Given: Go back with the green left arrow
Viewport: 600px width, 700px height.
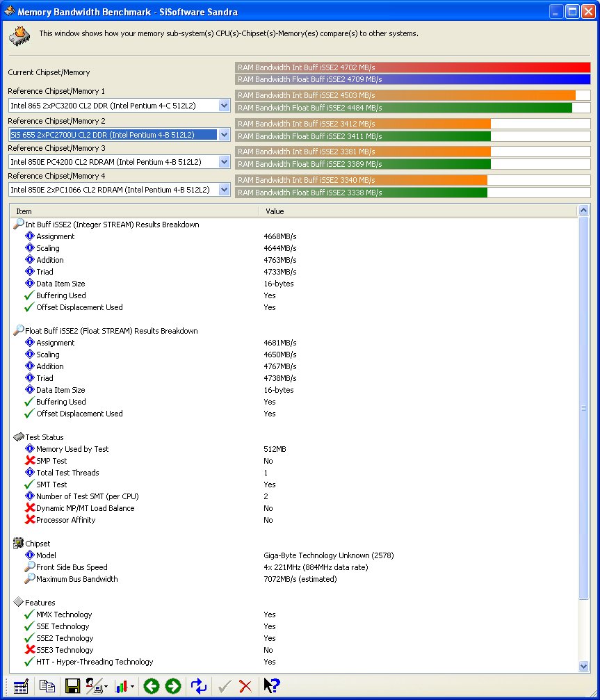Looking at the screenshot, I should point(152,686).
